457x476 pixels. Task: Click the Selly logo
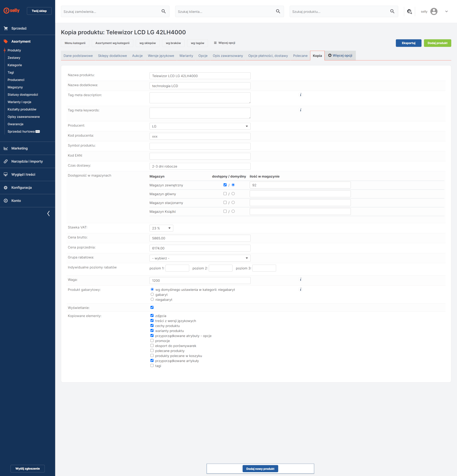(x=11, y=10)
